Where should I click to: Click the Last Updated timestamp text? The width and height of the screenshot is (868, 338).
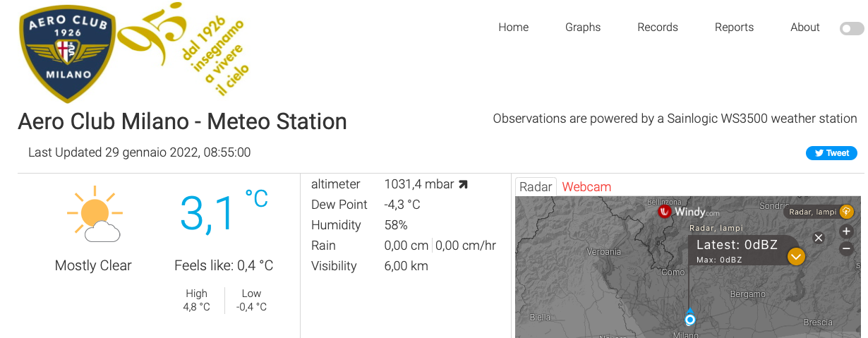pos(139,152)
